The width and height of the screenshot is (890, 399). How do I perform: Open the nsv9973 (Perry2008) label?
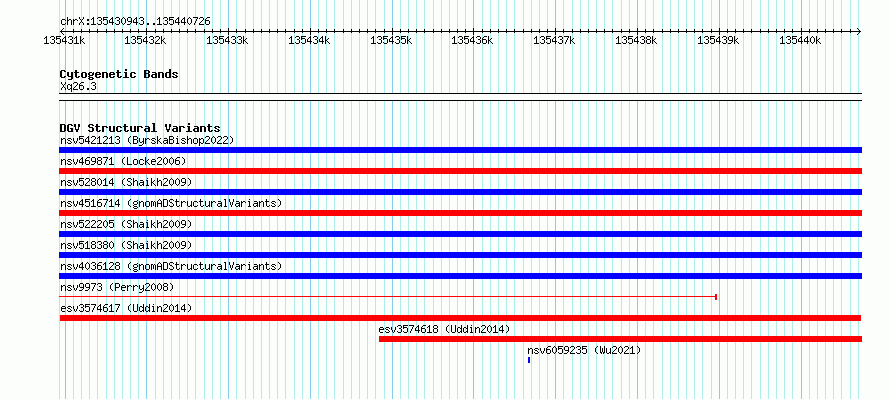(x=117, y=287)
